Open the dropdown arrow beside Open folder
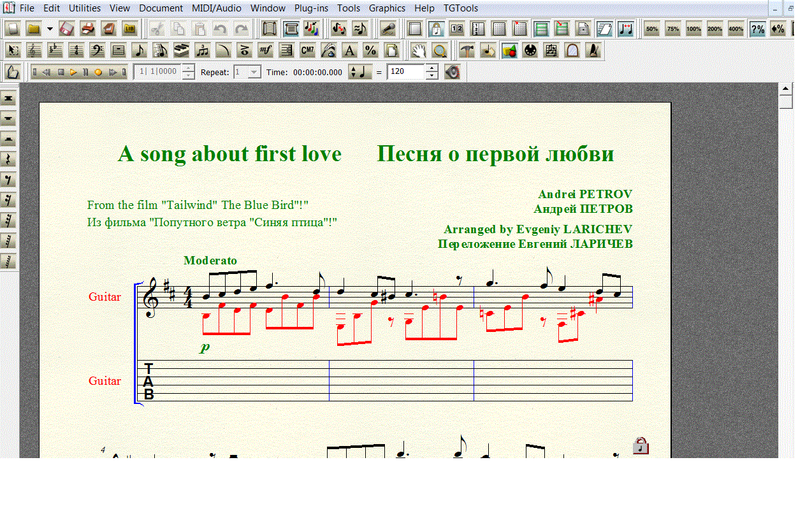The height and width of the screenshot is (518, 812). [x=50, y=29]
